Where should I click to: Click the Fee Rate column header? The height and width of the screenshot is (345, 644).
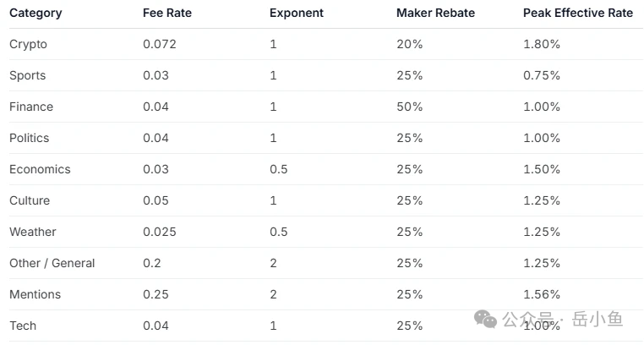click(166, 14)
